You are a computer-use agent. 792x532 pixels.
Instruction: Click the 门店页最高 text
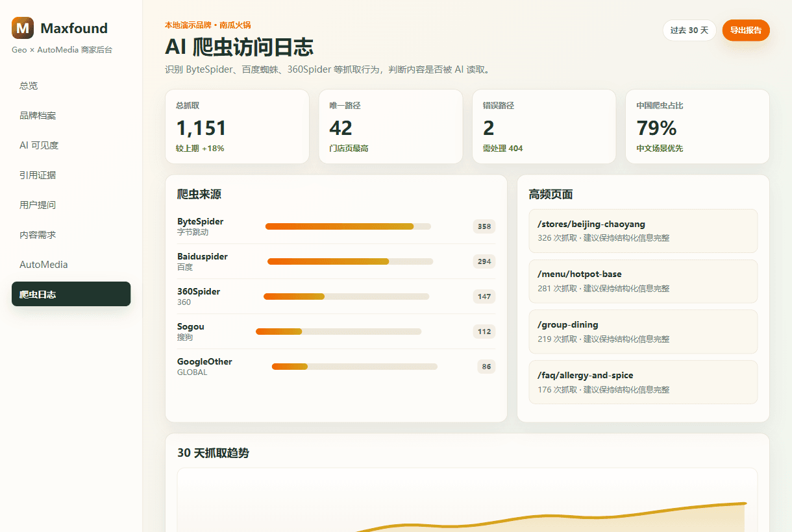click(349, 149)
